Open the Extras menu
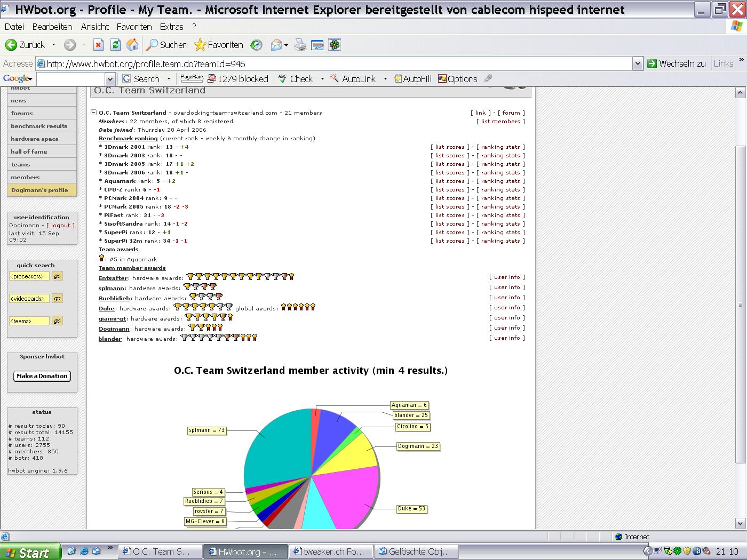This screenshot has height=560, width=747. click(171, 27)
